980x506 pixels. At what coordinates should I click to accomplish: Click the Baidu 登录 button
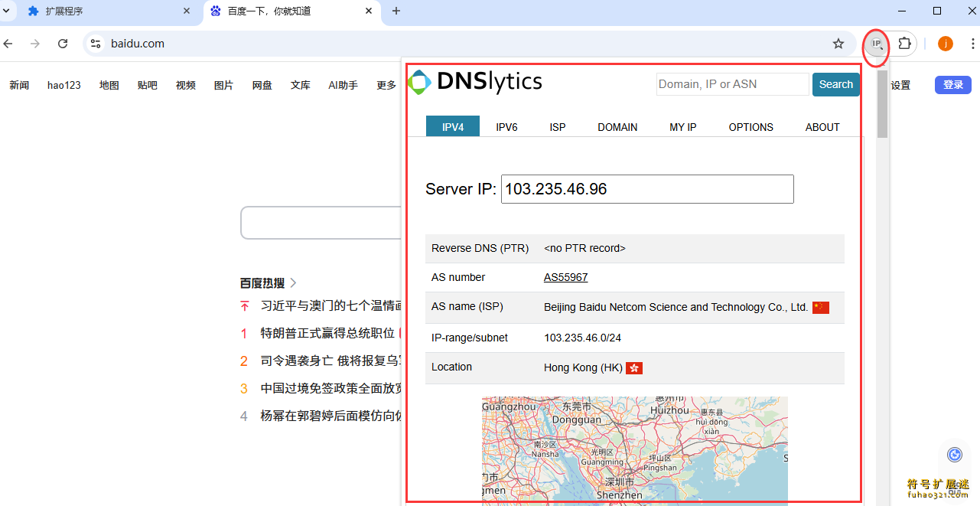point(952,85)
